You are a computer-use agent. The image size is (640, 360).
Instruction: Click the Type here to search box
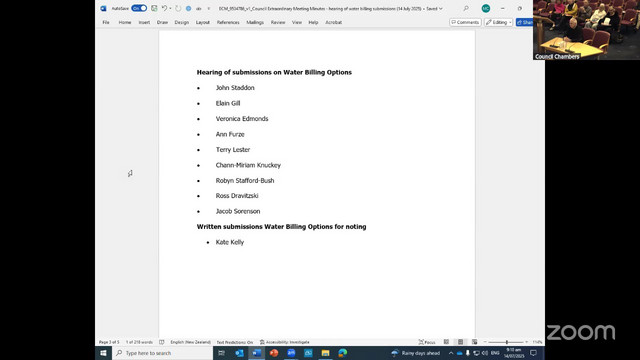(162, 353)
